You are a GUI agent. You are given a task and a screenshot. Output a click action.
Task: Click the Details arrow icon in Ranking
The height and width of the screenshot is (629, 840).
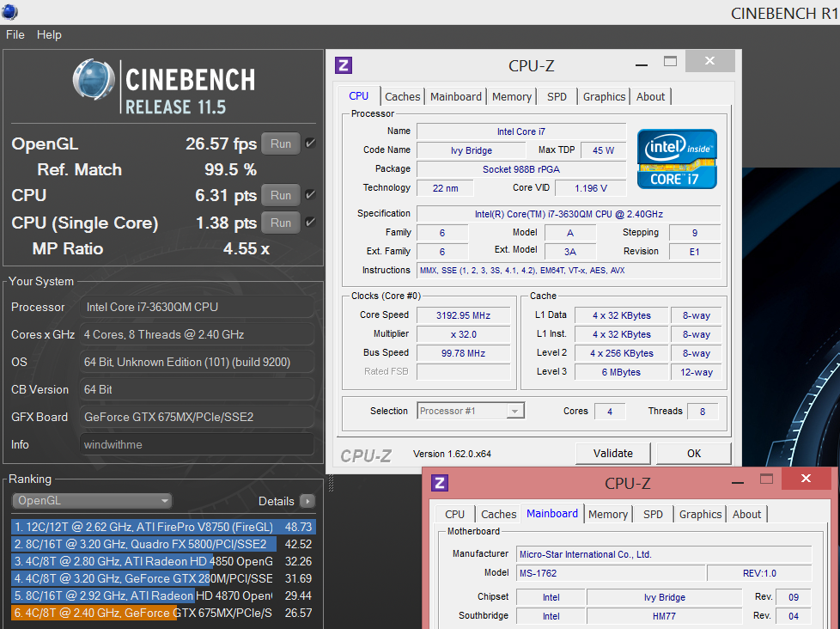tap(307, 501)
